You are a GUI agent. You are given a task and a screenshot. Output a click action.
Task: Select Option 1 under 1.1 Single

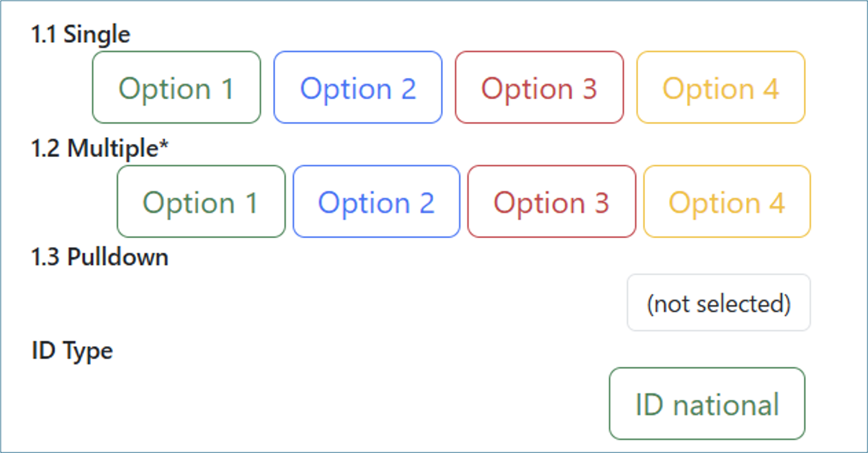(x=176, y=87)
